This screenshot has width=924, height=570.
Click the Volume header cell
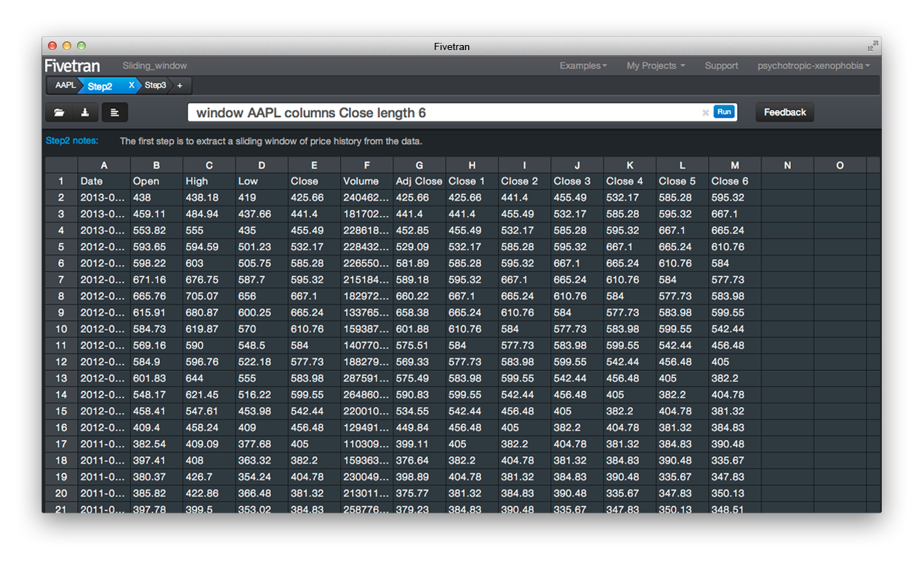[x=366, y=181]
